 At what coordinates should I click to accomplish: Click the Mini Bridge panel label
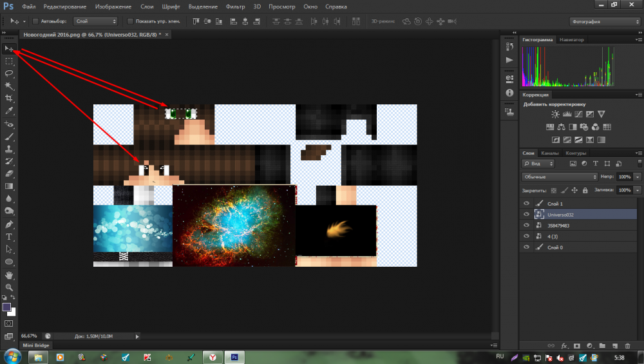37,345
